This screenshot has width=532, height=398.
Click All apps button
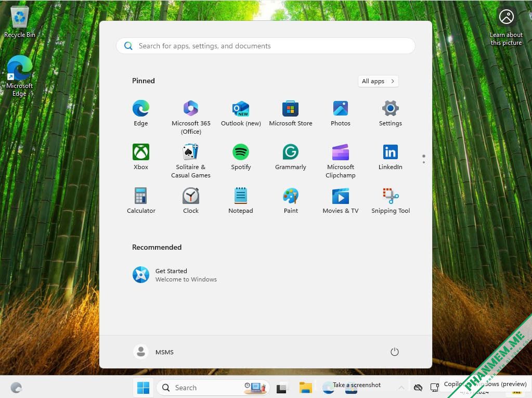pos(378,81)
